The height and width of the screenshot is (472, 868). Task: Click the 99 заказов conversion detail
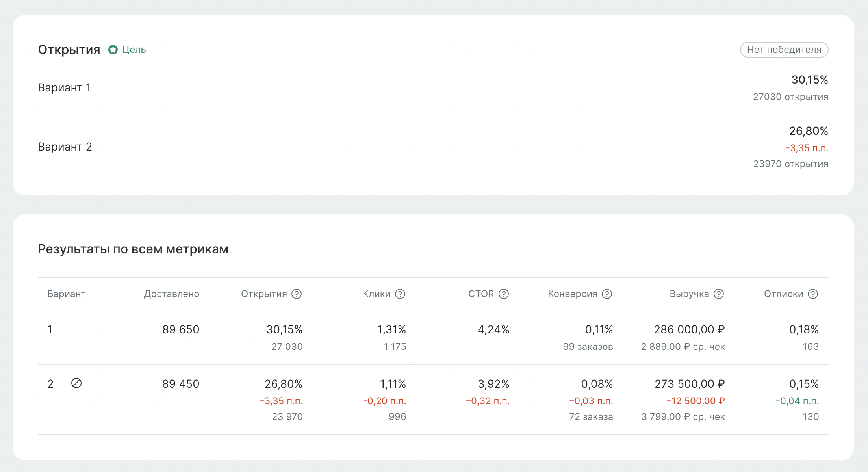coord(588,347)
